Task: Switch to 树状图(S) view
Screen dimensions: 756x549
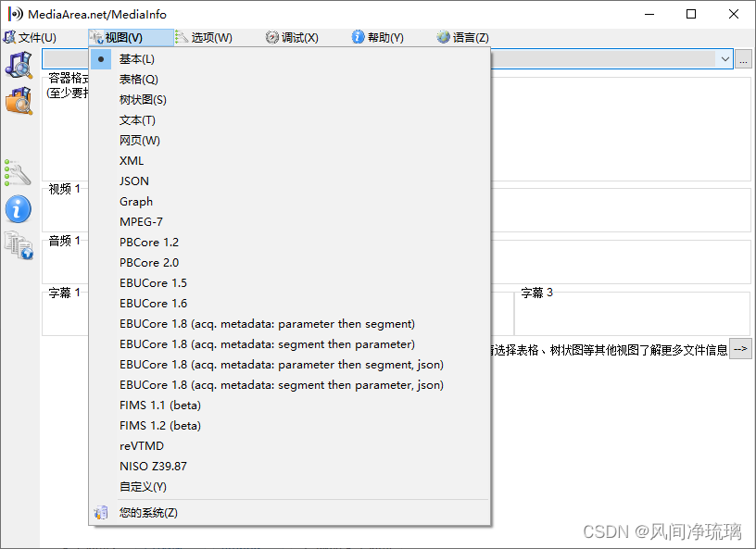Action: [289, 100]
